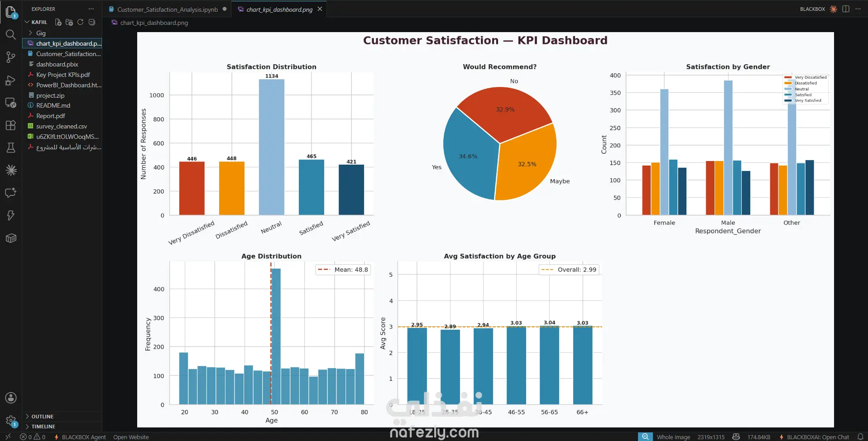Toggle the secondary sidebar layout icon
868x441 pixels.
point(845,9)
